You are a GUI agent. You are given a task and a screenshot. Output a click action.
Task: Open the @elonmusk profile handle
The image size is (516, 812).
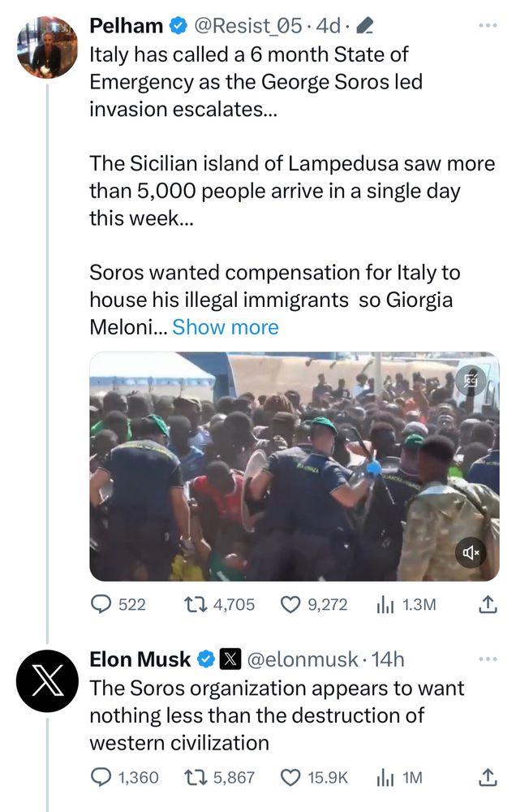click(301, 659)
